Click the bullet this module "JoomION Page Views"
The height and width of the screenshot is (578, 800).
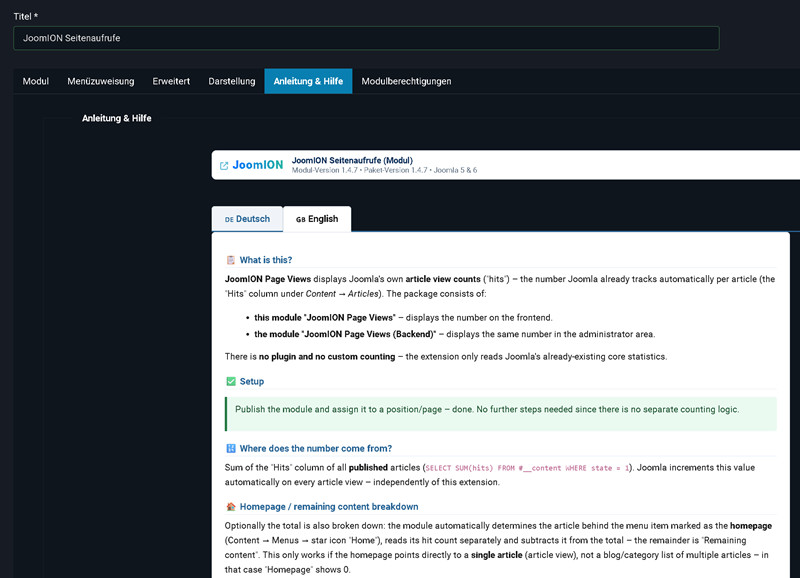pos(403,318)
